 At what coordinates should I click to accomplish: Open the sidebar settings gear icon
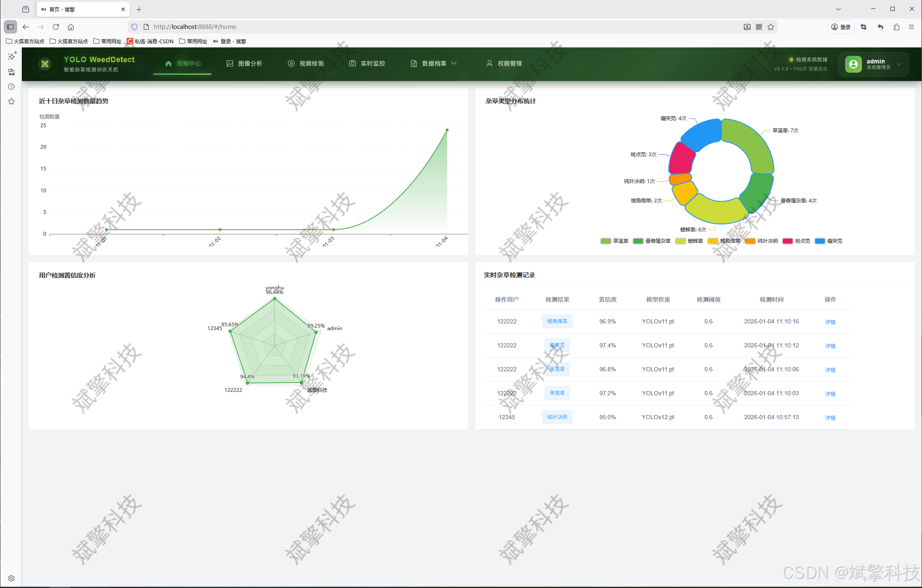tap(11, 578)
